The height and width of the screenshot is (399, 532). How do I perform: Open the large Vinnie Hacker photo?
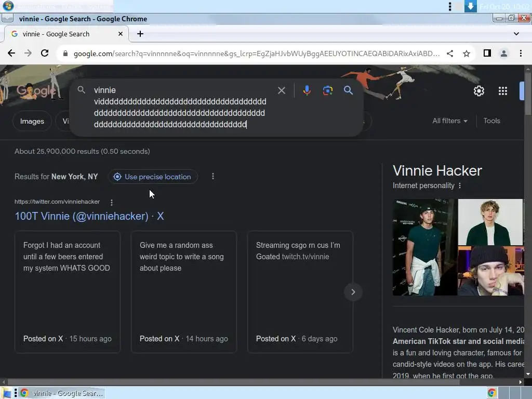pos(425,247)
